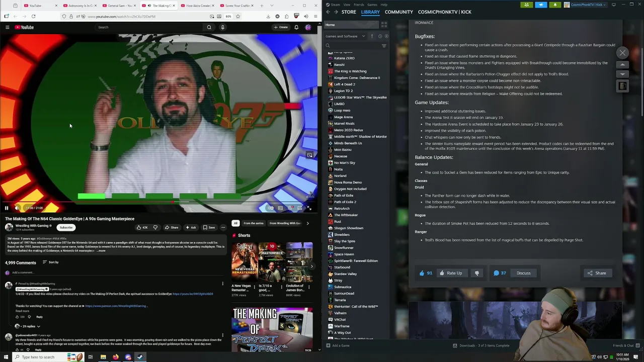This screenshot has width=644, height=362.
Task: Bookmark this page with star icon
Action: point(238,16)
